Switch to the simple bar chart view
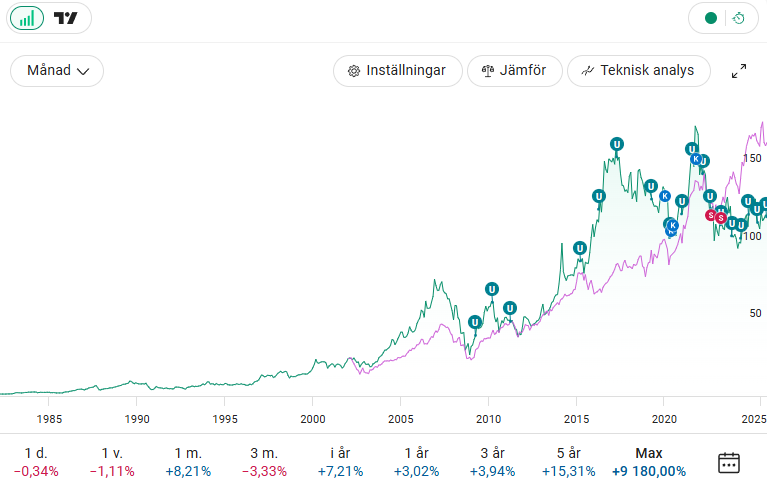767x480 pixels. coord(26,18)
